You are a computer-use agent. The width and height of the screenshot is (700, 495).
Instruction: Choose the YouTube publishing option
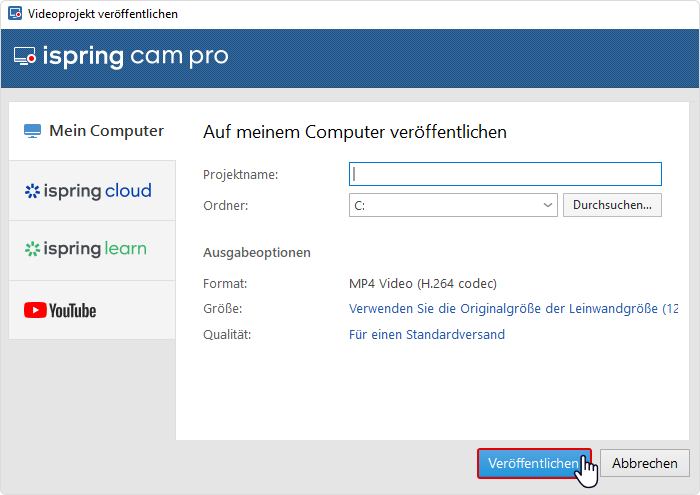point(92,310)
